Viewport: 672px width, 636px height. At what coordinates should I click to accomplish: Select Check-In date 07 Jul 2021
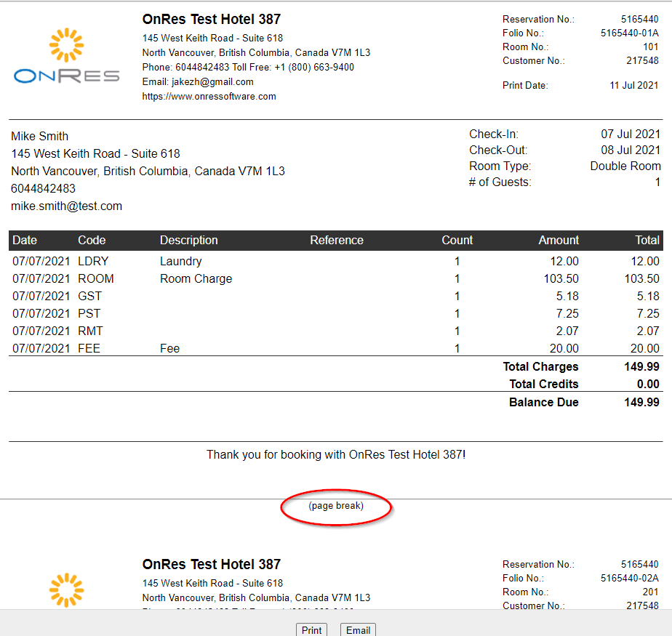click(631, 134)
